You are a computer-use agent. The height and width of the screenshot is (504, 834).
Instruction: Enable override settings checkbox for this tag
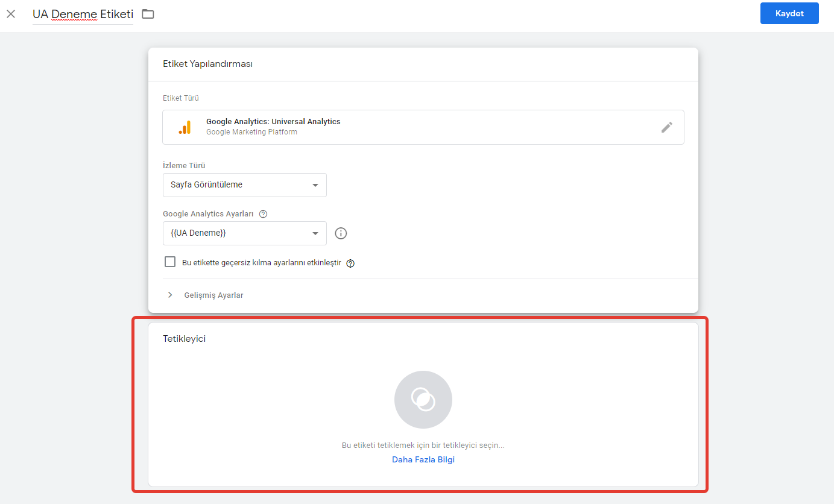(x=170, y=262)
